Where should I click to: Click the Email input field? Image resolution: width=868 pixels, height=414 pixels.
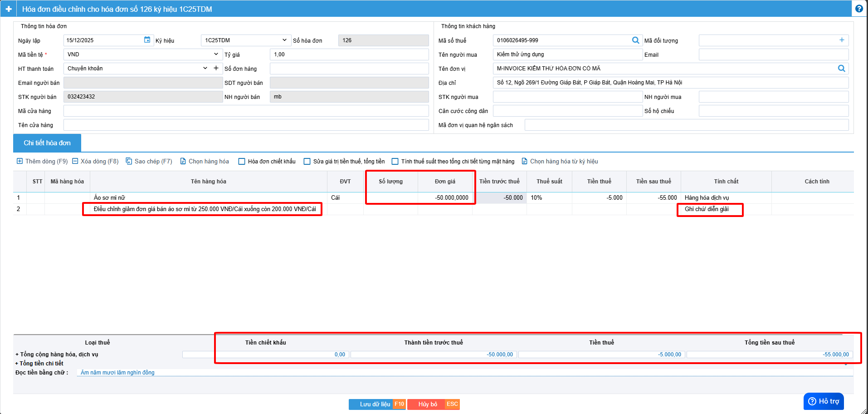(x=773, y=54)
